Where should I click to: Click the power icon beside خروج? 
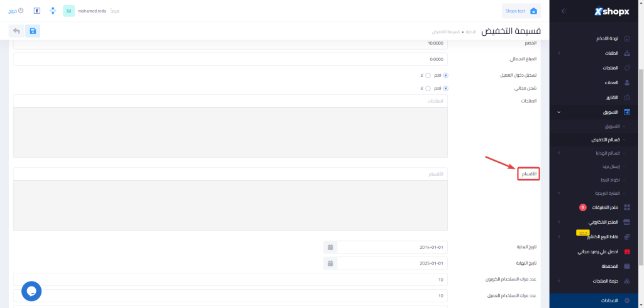click(x=21, y=11)
